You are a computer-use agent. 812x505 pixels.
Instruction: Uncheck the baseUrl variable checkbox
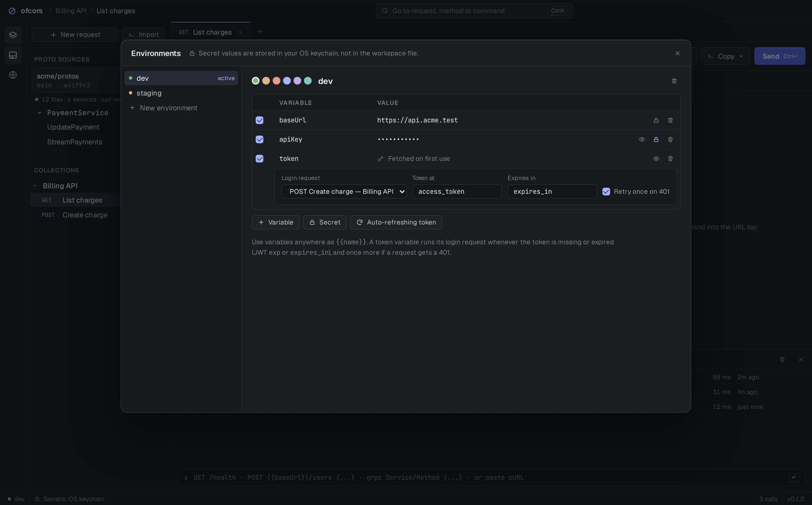coord(259,120)
